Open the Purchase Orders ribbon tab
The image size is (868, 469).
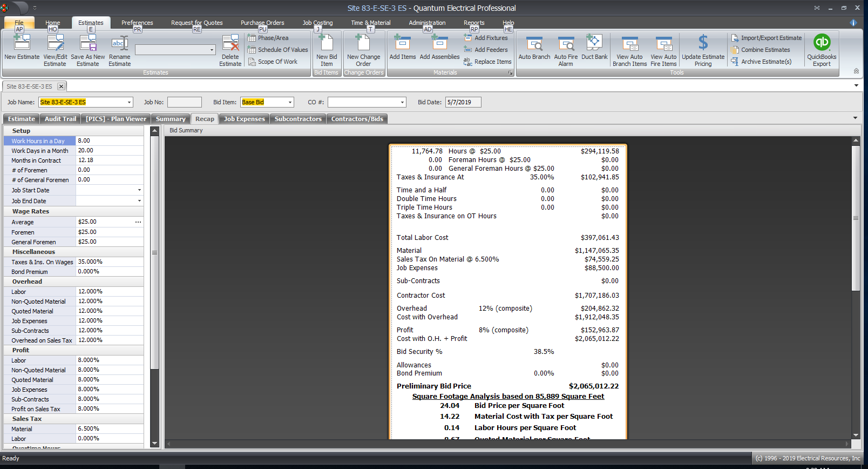[262, 23]
